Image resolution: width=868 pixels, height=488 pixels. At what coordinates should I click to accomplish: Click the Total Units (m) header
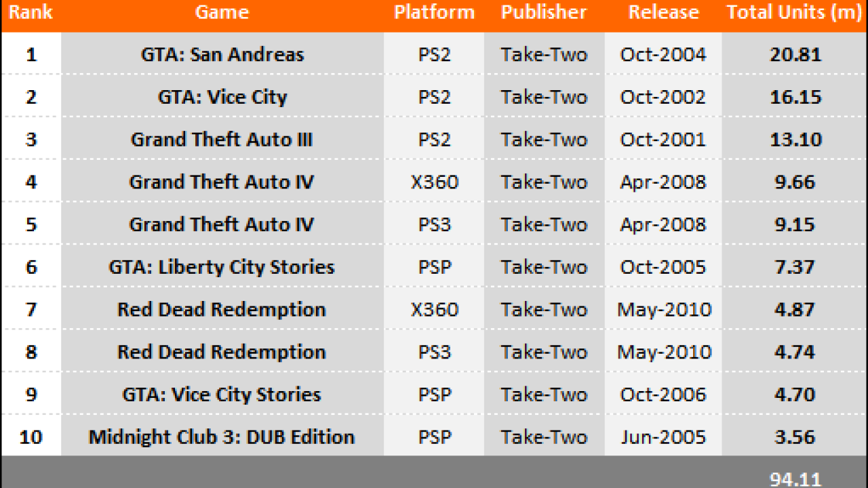click(794, 12)
